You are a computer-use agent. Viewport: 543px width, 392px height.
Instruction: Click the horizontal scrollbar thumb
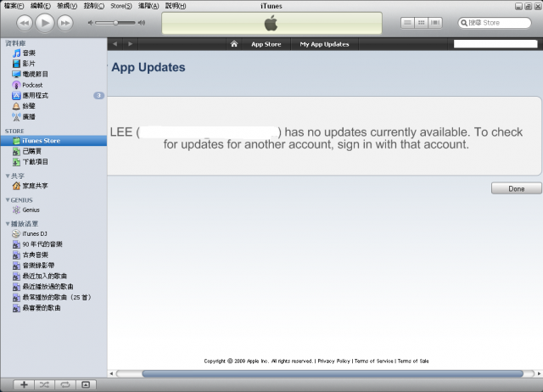[x=333, y=373]
